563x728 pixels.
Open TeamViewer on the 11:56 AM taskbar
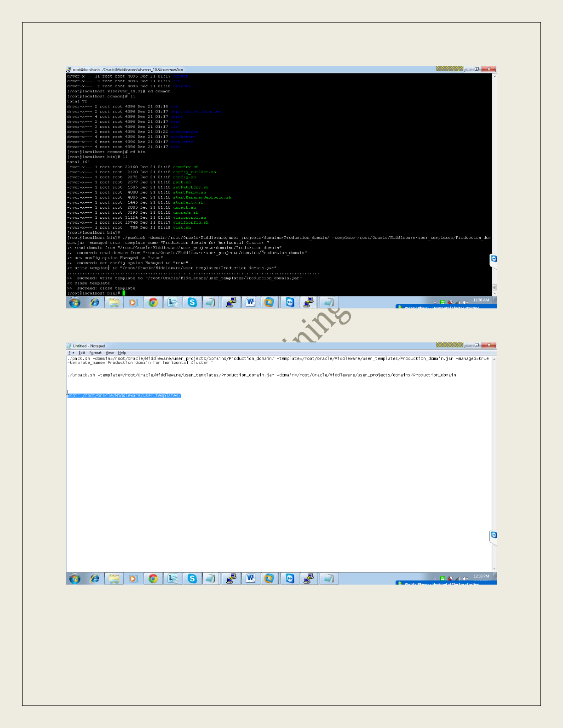point(290,302)
